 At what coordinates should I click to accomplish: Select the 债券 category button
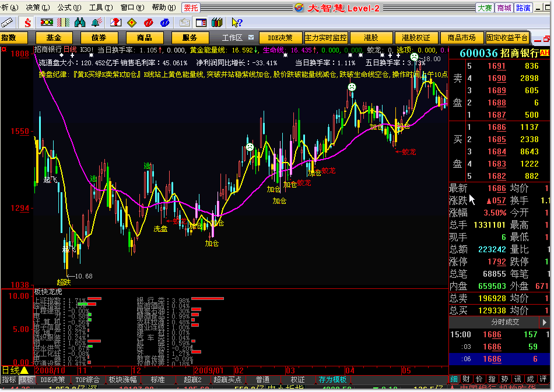pos(99,38)
